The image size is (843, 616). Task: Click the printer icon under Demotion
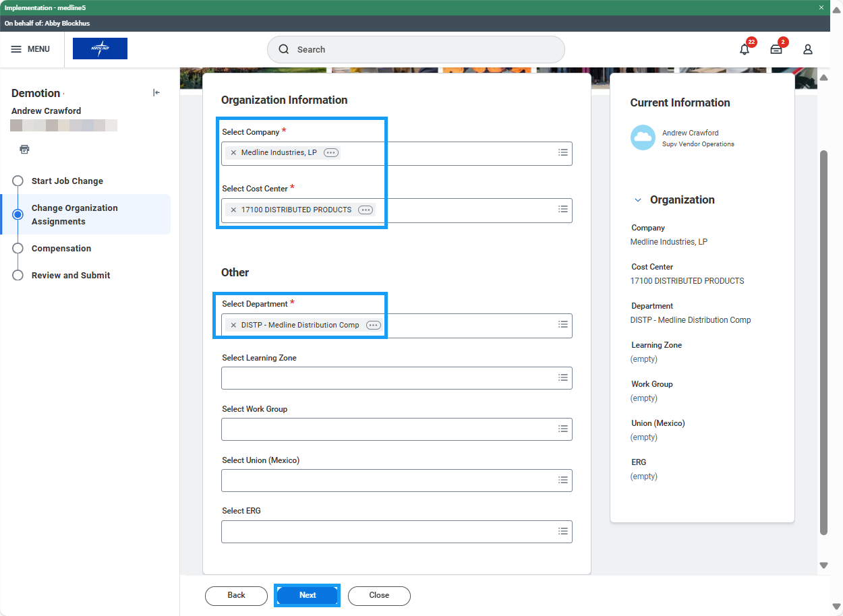point(25,149)
